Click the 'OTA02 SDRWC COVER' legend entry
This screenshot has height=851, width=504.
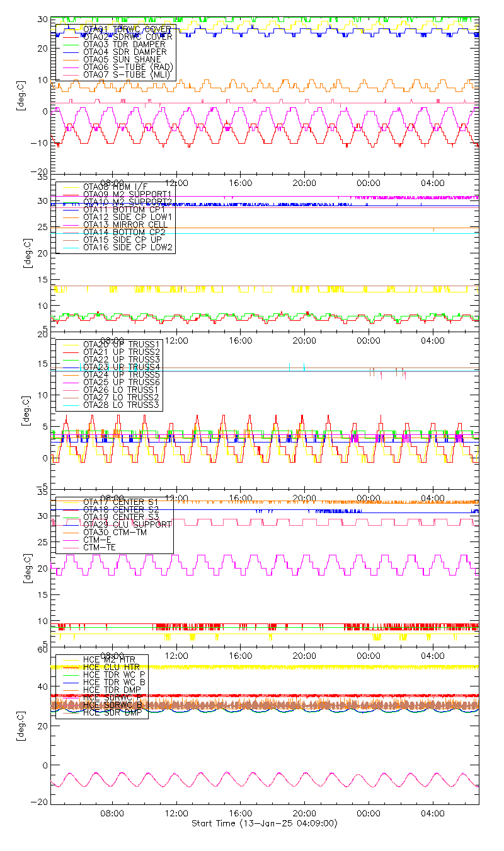127,37
